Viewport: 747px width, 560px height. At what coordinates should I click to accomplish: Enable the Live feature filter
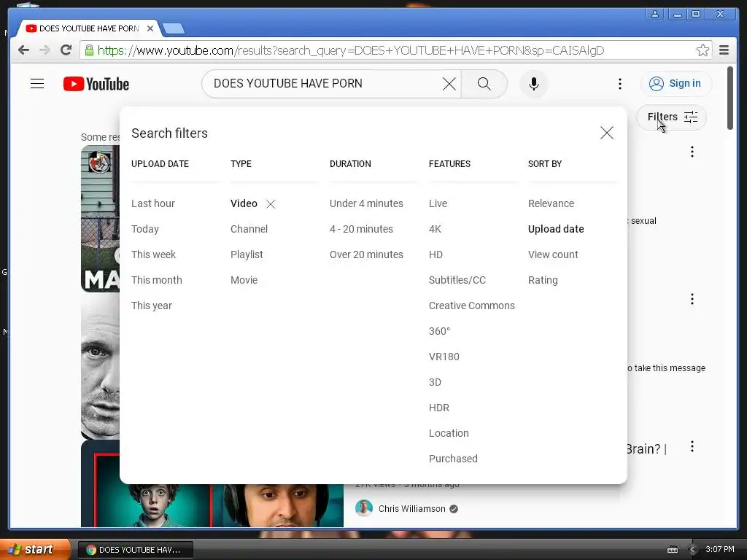click(438, 204)
